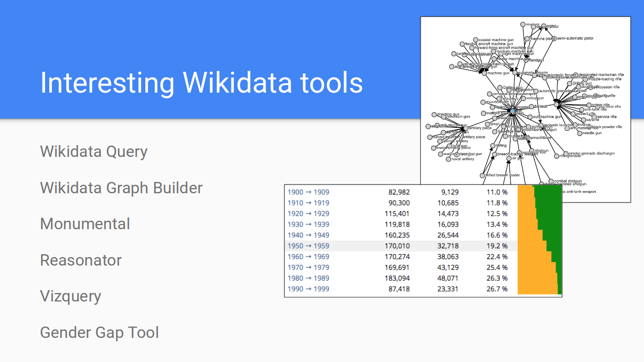Open the 1960 → 1969 decade link
This screenshot has height=362, width=644.
309,257
